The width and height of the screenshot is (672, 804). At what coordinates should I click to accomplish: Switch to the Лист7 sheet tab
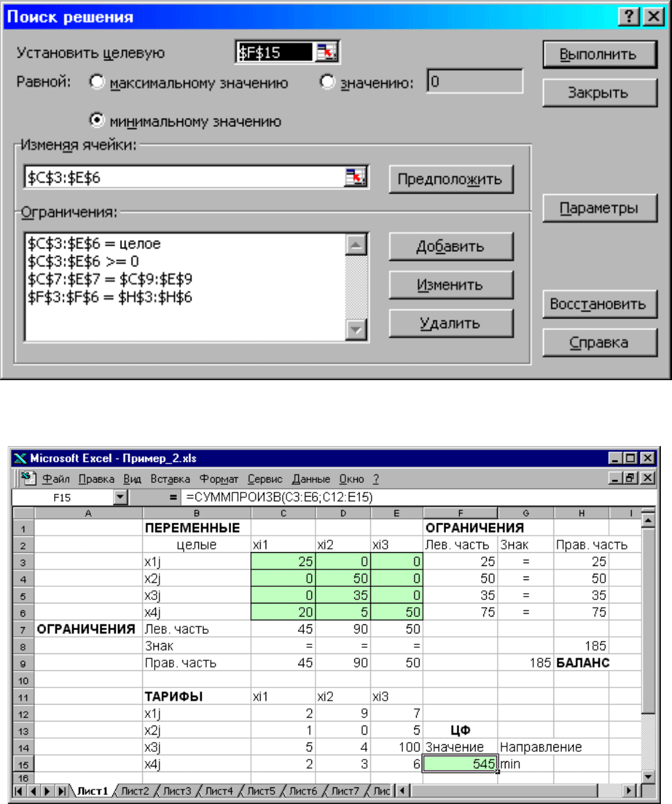[345, 792]
